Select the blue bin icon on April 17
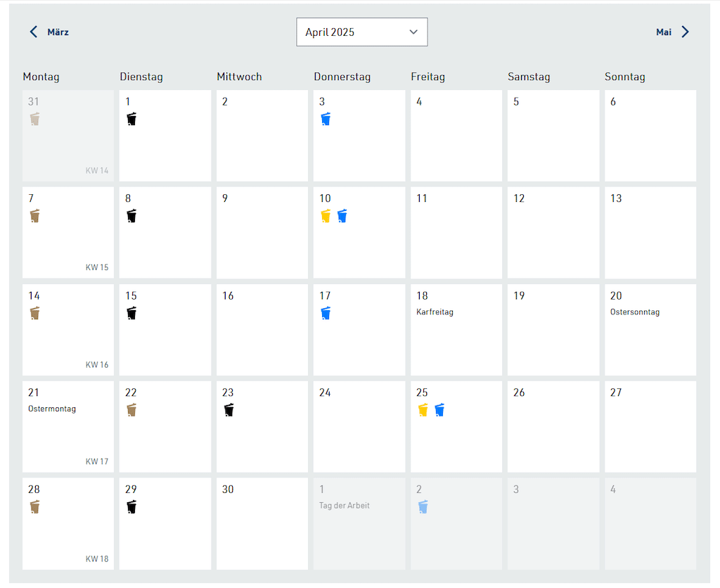 pyautogui.click(x=326, y=313)
